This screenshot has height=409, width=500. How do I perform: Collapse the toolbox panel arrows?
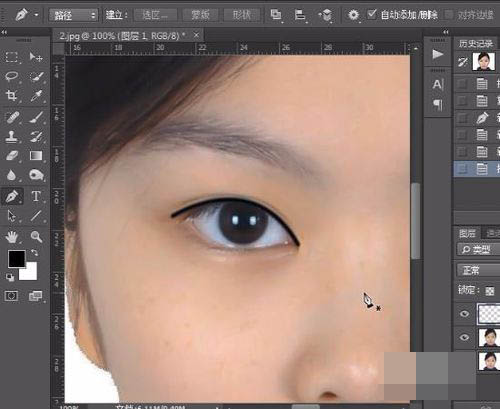pyautogui.click(x=4, y=32)
